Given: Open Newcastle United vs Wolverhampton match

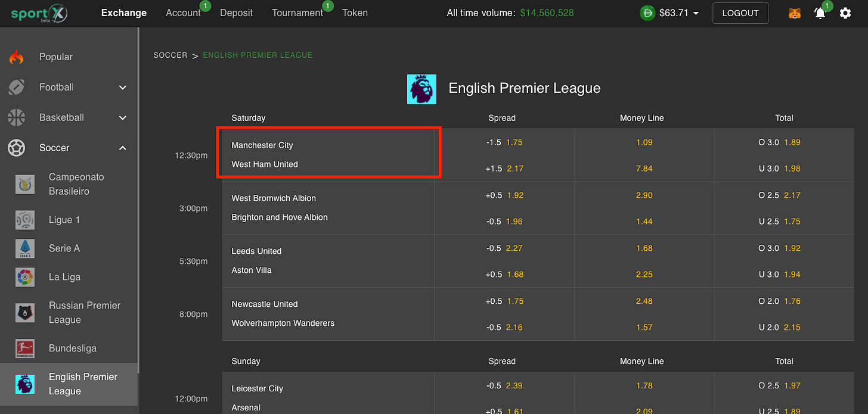Looking at the screenshot, I should [x=328, y=314].
